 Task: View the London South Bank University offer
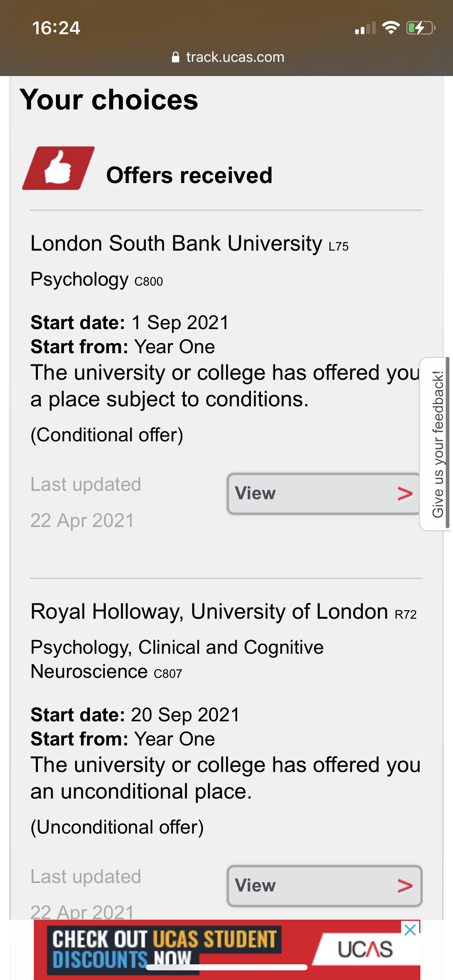pos(324,494)
